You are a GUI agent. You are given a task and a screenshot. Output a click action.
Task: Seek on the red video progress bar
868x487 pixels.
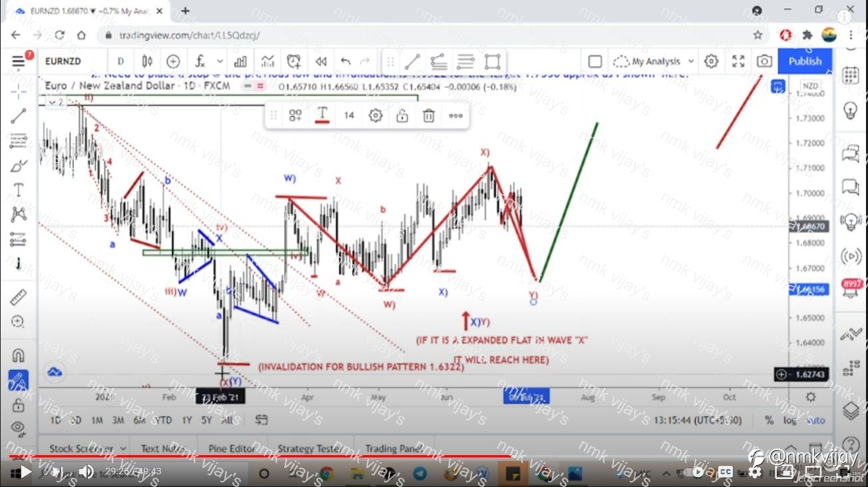[x=434, y=457]
